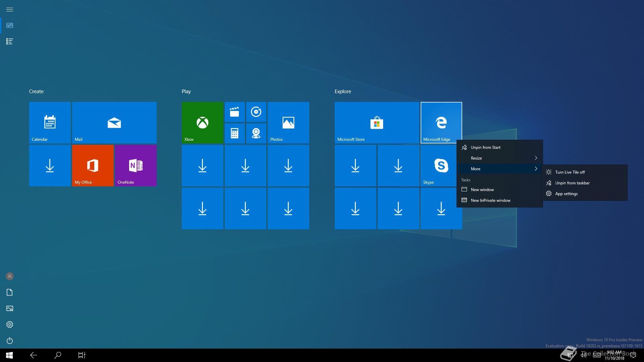
Task: Click the taskbar clock and date
Action: [x=614, y=355]
